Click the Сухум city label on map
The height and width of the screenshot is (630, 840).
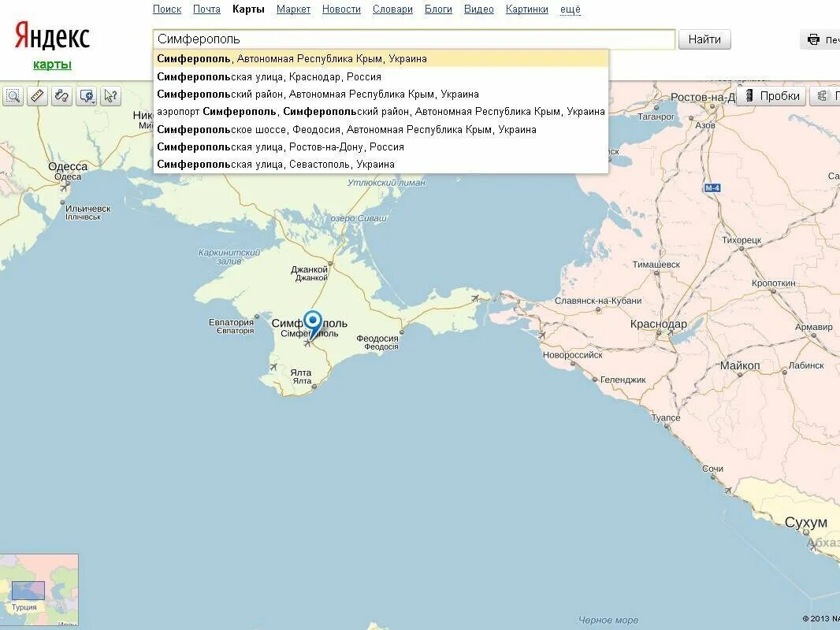pos(805,522)
